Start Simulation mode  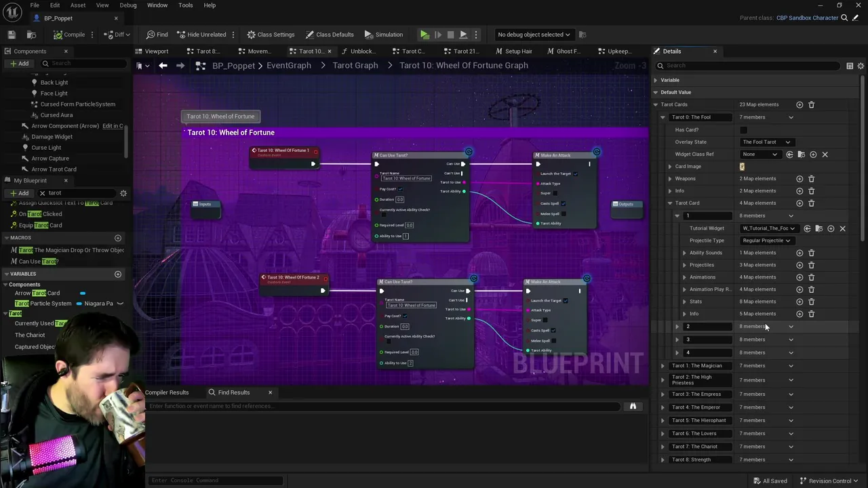click(384, 35)
